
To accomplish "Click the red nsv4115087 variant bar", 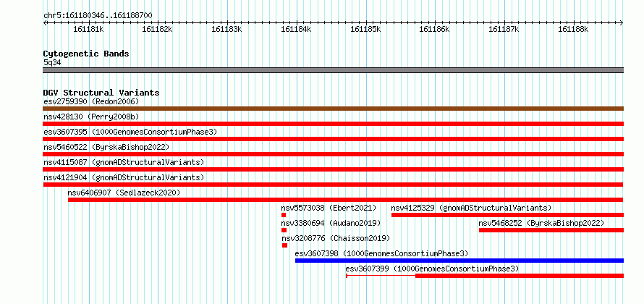I will click(x=333, y=169).
